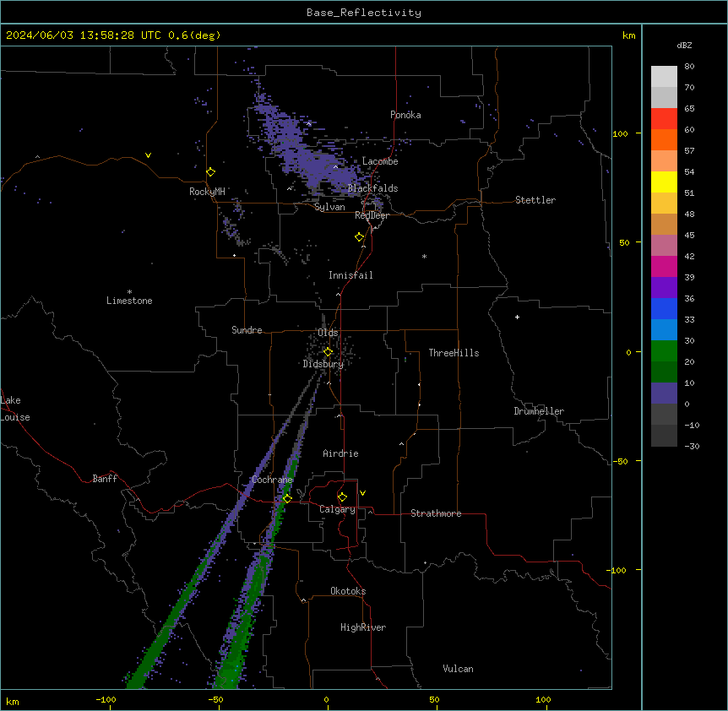Click the yellow V marker east of Calgary
This screenshot has width=728, height=711.
coord(362,493)
